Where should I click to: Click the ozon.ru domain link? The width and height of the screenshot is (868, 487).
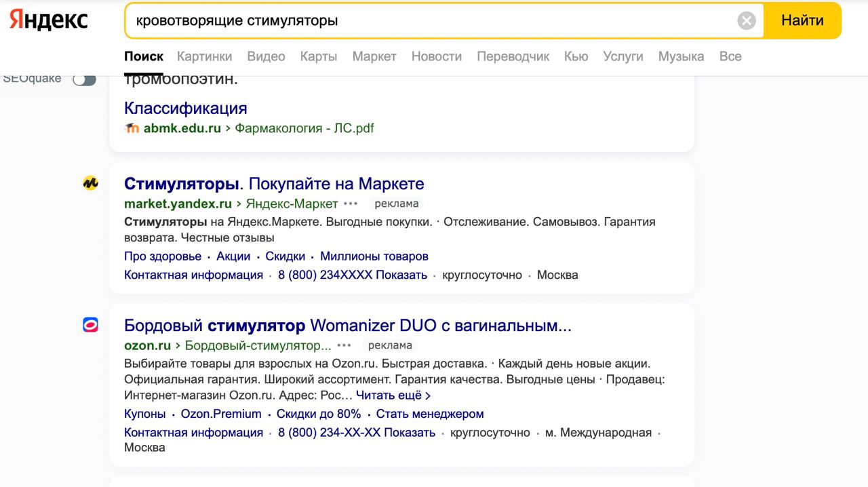point(147,345)
